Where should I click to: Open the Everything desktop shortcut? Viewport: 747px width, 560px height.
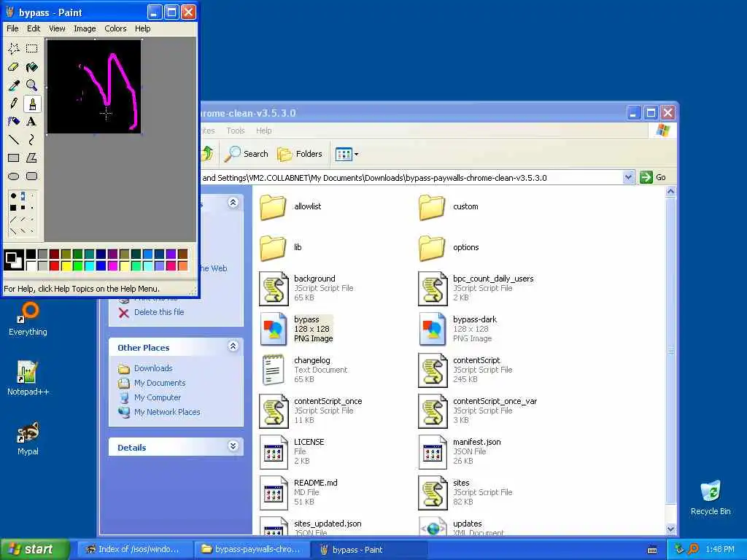coord(28,319)
